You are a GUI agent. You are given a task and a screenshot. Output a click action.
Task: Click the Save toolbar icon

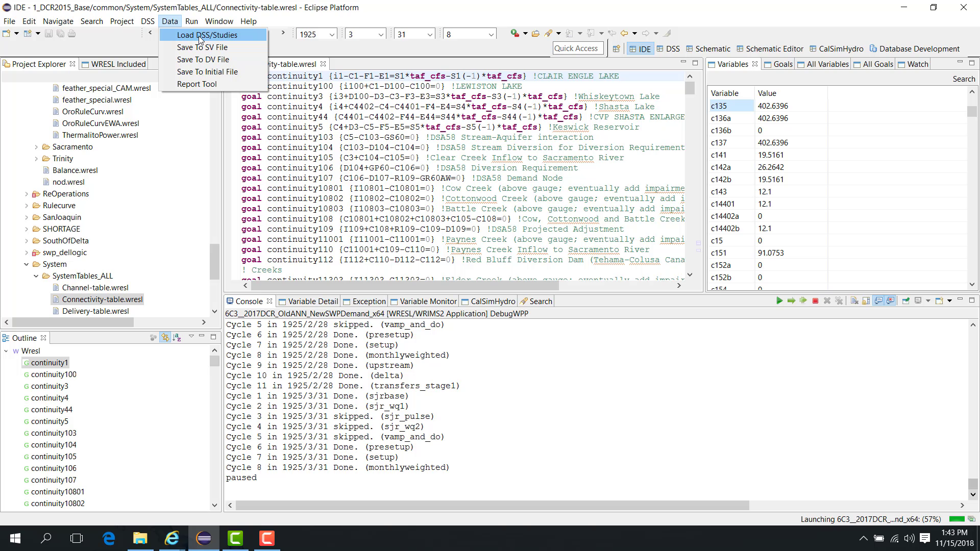(x=48, y=34)
